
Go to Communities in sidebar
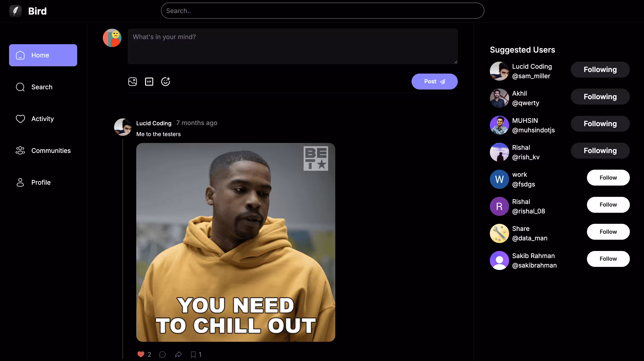51,151
